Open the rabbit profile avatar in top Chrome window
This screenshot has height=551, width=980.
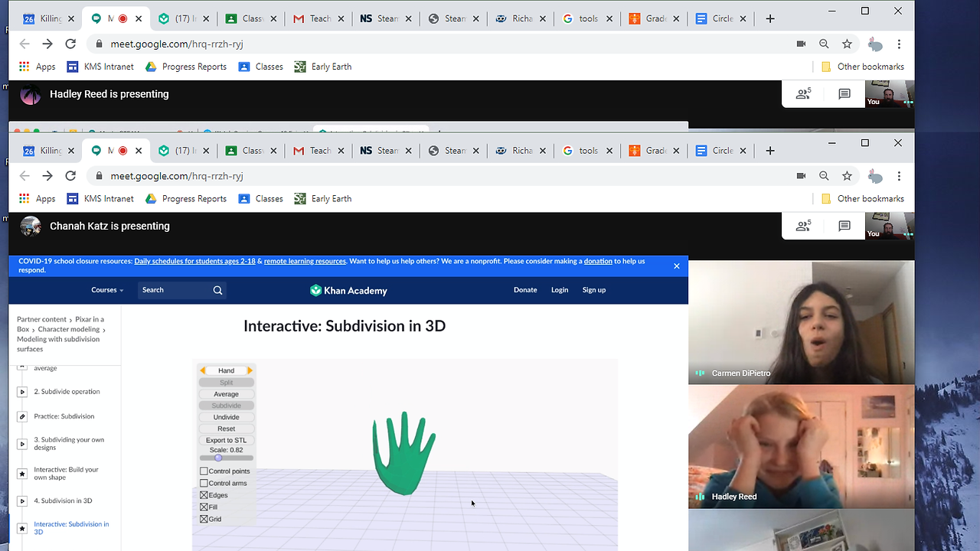point(875,44)
